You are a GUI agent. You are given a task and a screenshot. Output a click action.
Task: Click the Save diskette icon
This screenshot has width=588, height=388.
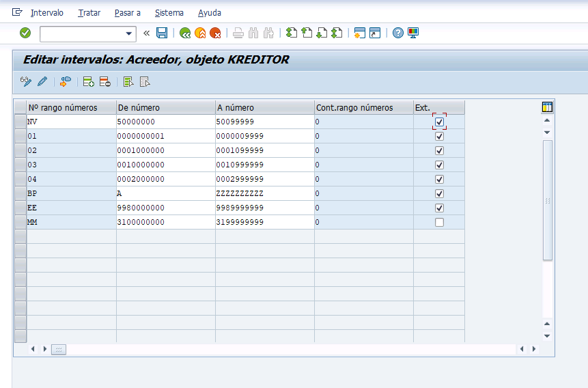pyautogui.click(x=162, y=33)
